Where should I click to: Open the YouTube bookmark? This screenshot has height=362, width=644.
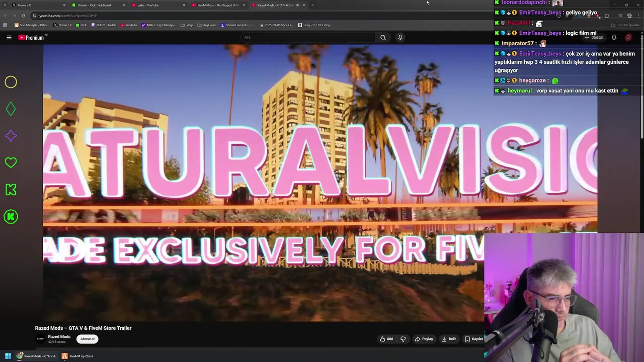click(129, 25)
